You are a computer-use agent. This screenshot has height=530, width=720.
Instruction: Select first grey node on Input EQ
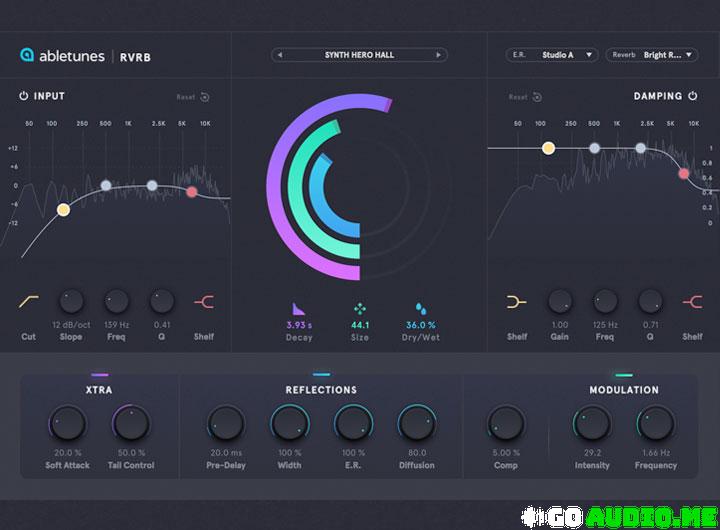pyautogui.click(x=106, y=186)
